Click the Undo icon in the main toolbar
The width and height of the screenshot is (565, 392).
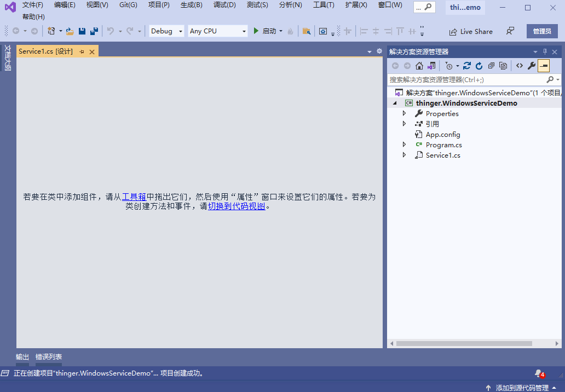click(111, 31)
